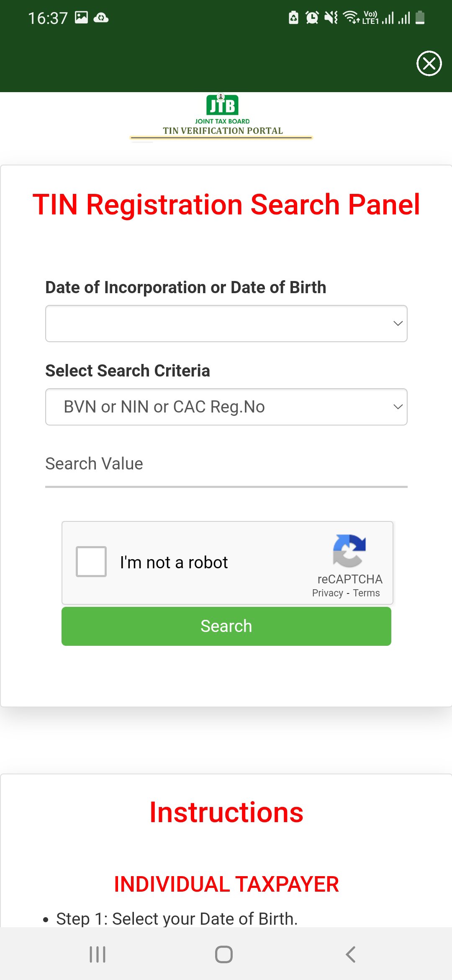Tap the battery icon in status bar
Screen dimensions: 452x980
tap(420, 18)
